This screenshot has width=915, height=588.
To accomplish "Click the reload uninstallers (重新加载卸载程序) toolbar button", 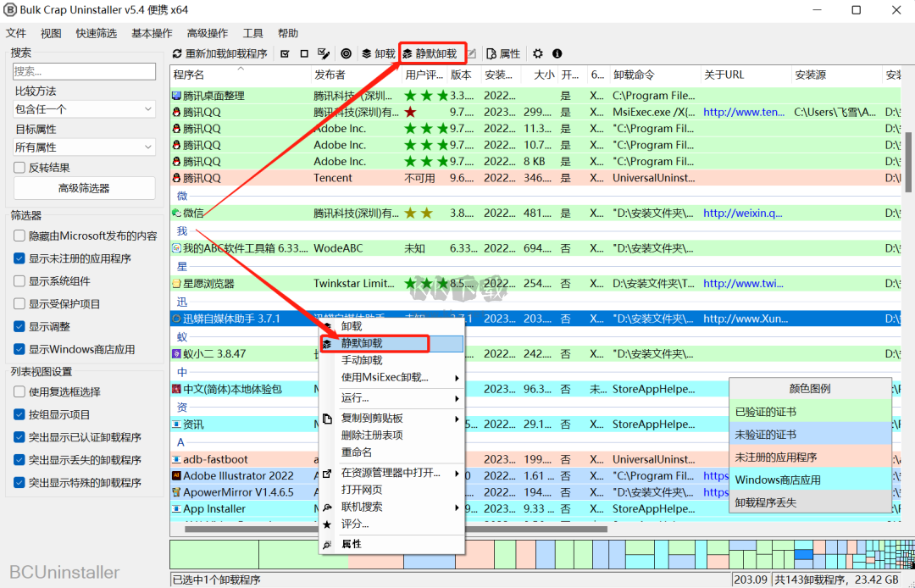I will (219, 53).
